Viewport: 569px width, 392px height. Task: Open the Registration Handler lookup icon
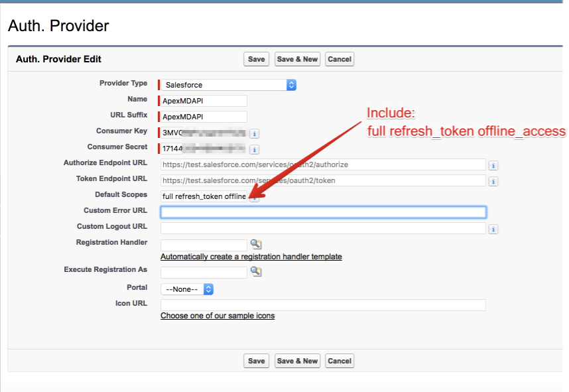tap(256, 244)
